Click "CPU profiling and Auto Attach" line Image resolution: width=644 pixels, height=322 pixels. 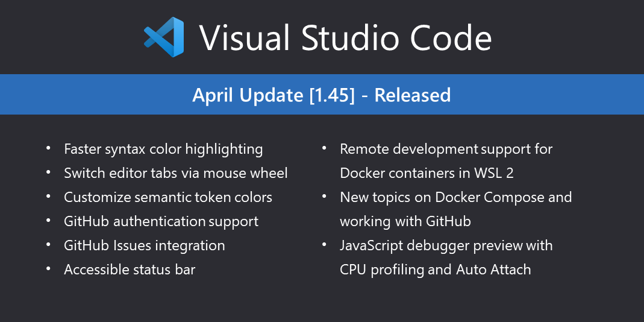[x=436, y=270]
